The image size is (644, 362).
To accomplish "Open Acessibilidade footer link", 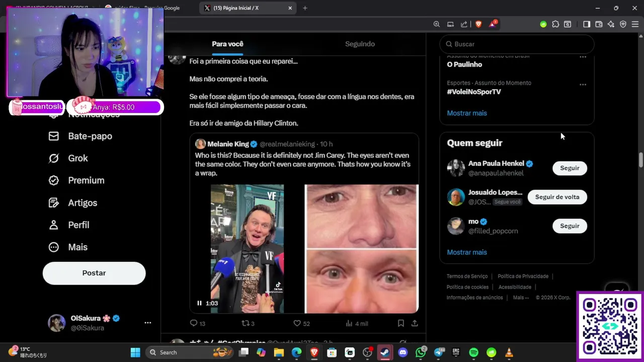I will tap(515, 287).
